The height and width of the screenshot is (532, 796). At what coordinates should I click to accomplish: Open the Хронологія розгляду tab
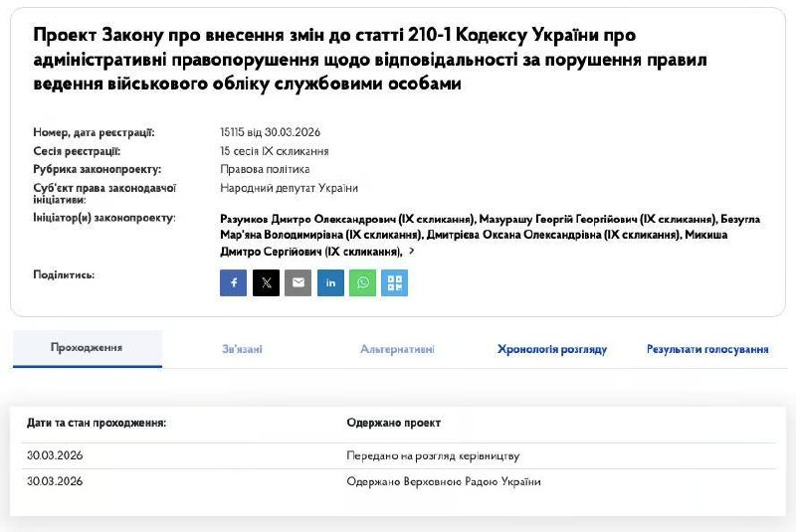[x=552, y=349]
